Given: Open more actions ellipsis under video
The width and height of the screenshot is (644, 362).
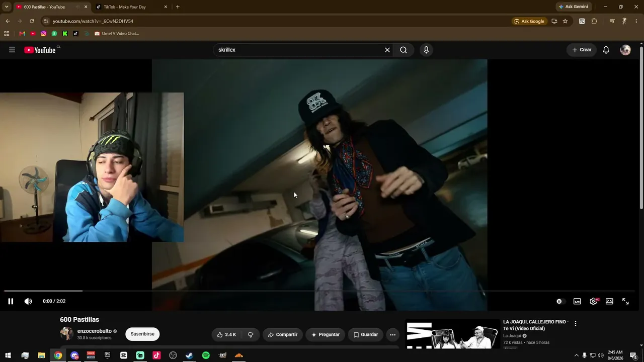Looking at the screenshot, I should point(392,334).
